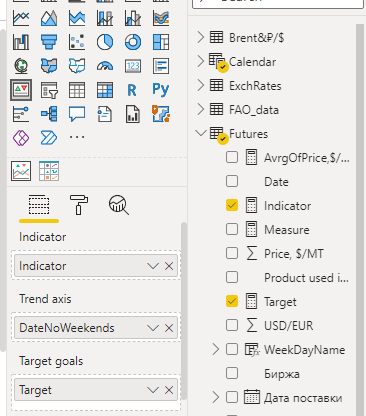The width and height of the screenshot is (366, 416).
Task: Open dropdown for Target in Target goals
Action: click(153, 390)
